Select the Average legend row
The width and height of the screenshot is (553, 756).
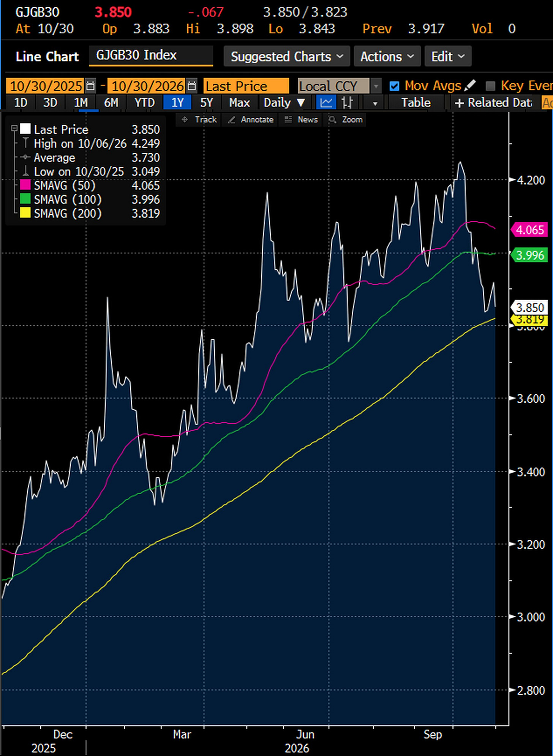coord(91,158)
